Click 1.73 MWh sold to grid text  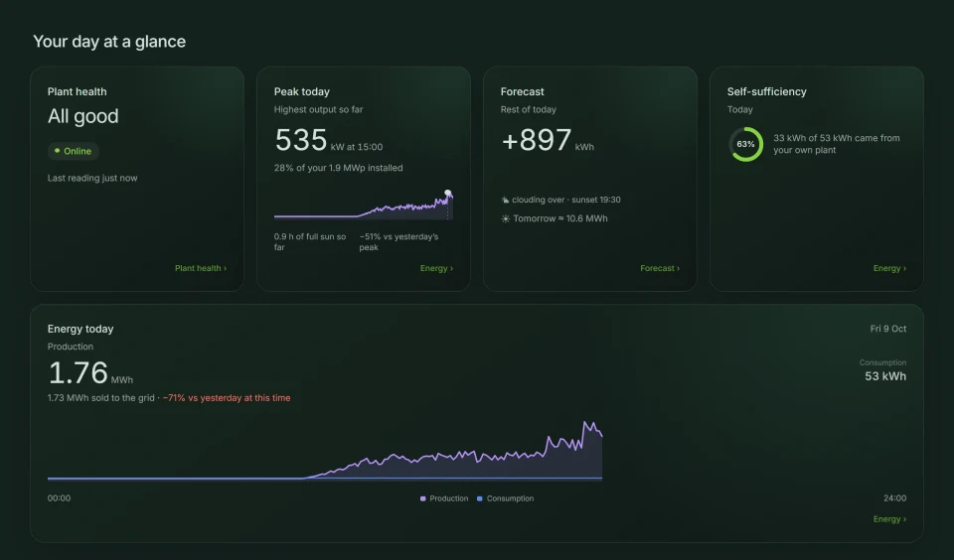click(101, 397)
